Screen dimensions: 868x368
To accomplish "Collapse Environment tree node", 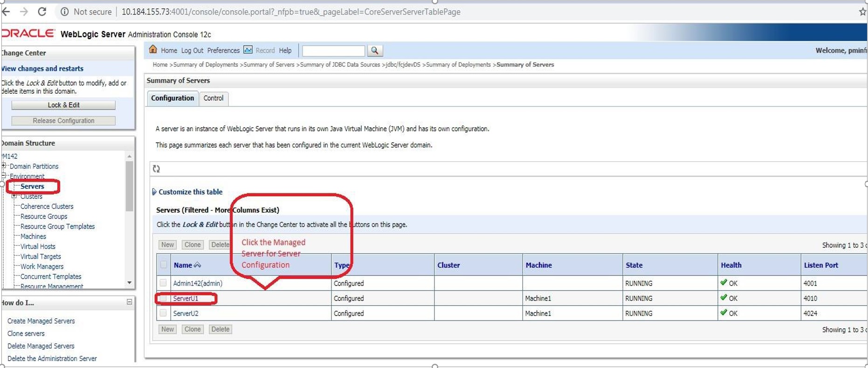I will coord(4,176).
